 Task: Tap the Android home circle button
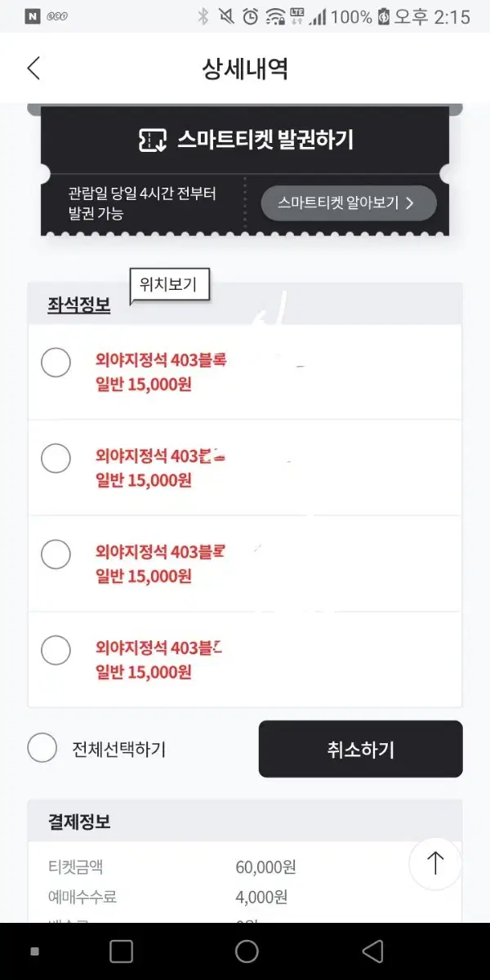click(247, 951)
